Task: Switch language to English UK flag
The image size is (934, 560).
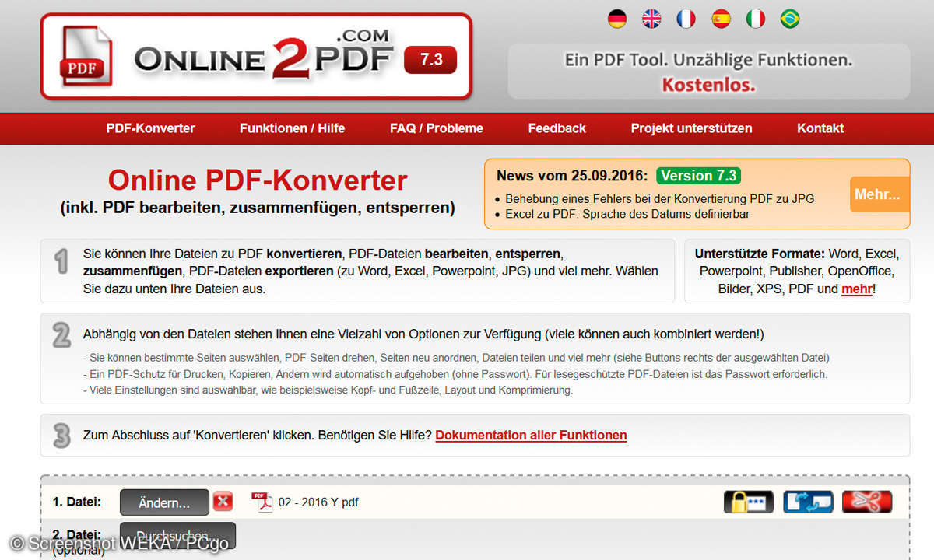Action: click(651, 19)
